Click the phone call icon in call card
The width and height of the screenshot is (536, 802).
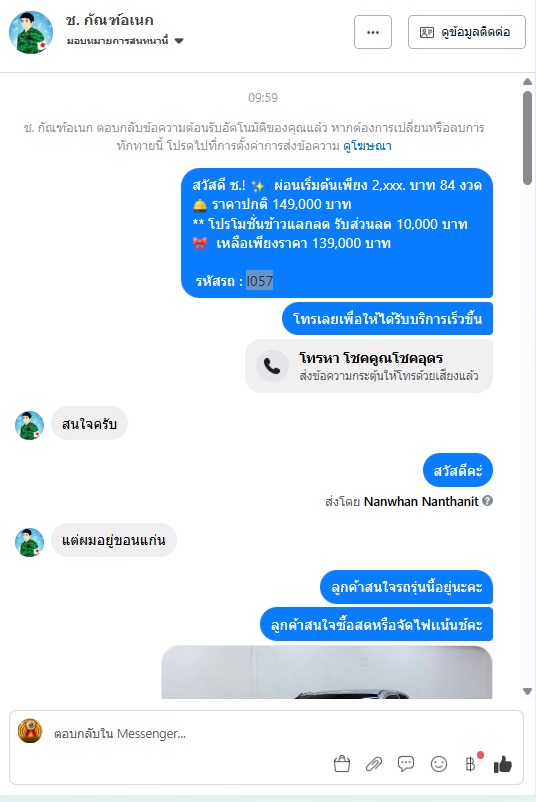[x=272, y=366]
